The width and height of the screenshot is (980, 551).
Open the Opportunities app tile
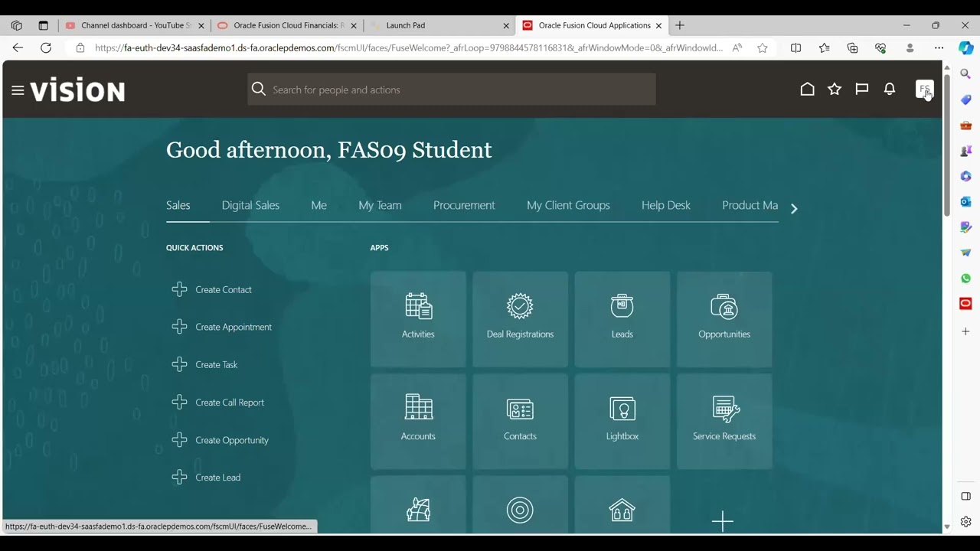click(x=724, y=319)
